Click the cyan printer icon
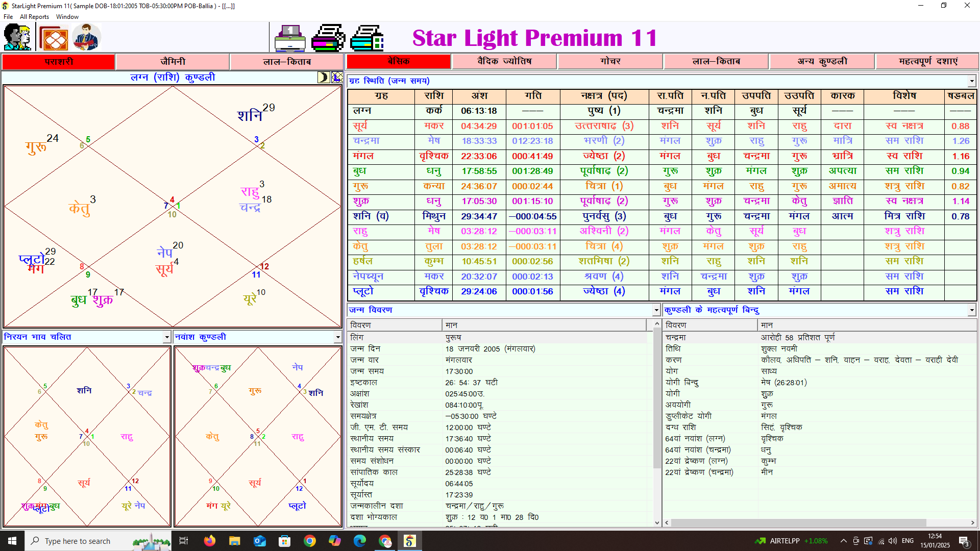 point(367,38)
